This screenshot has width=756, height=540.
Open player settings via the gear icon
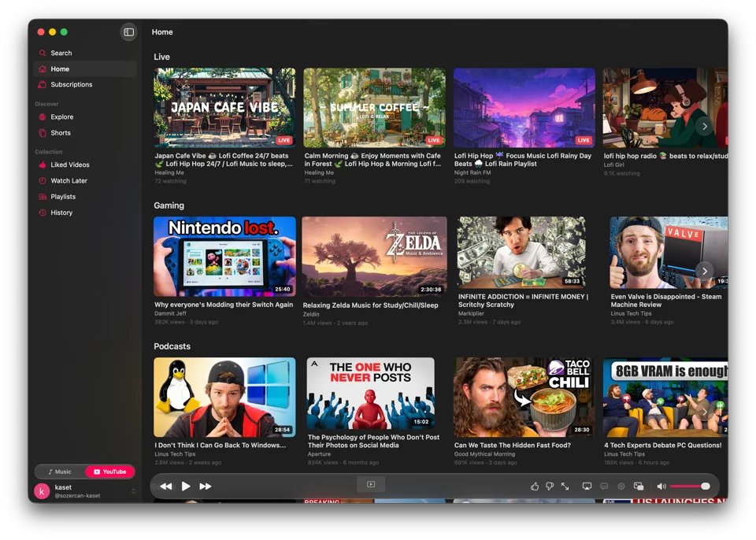[x=621, y=486]
